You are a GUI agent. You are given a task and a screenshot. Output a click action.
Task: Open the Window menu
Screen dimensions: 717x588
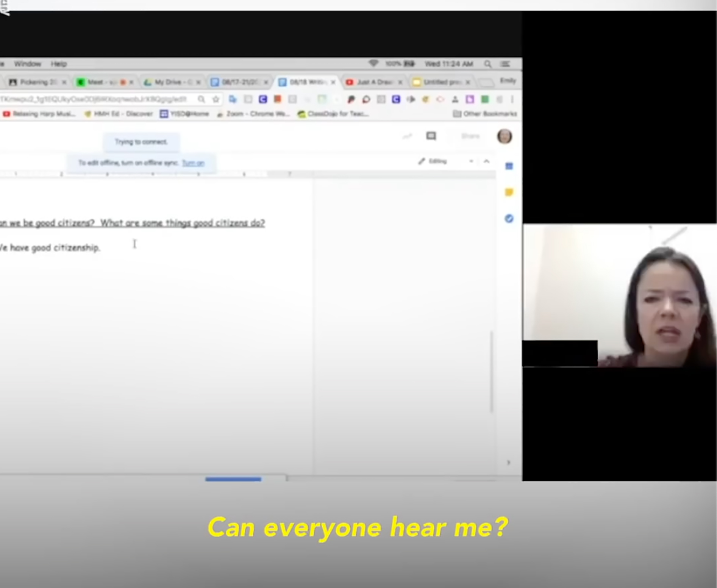coord(27,64)
